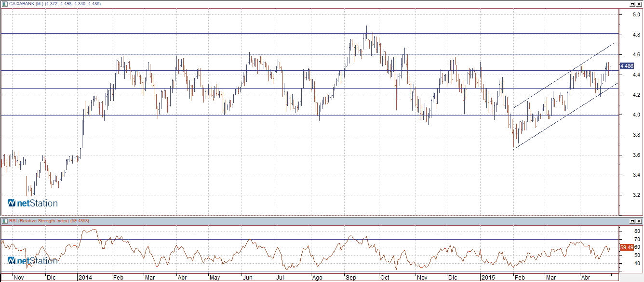Select the 2014 label on time axis
Viewport: 644px width, 282px height.
pos(85,278)
